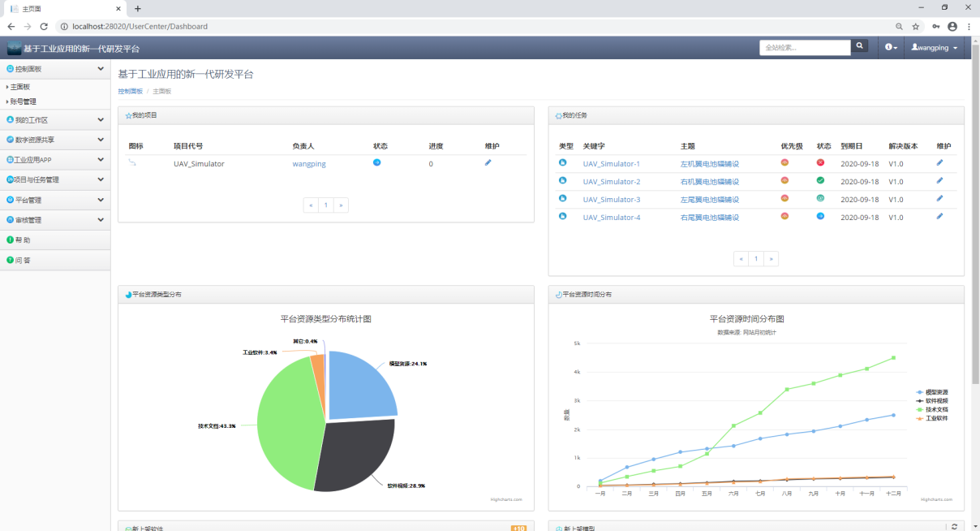Toggle 工业软件 series in line chart legend
Image resolution: width=980 pixels, height=531 pixels.
pos(931,419)
